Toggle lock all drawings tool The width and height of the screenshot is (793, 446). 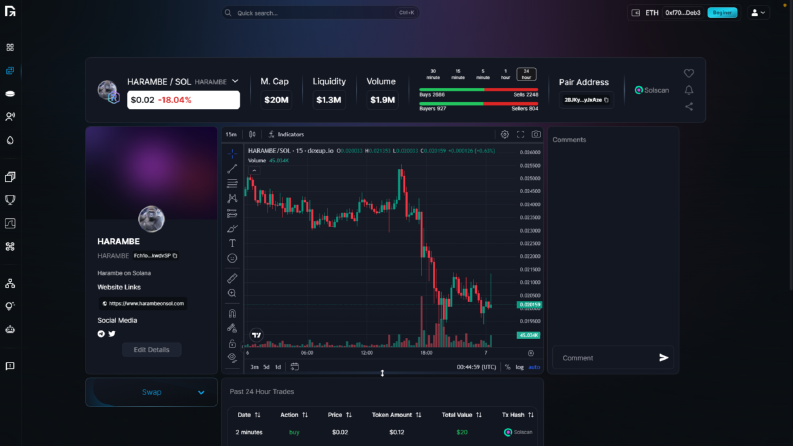[232, 344]
